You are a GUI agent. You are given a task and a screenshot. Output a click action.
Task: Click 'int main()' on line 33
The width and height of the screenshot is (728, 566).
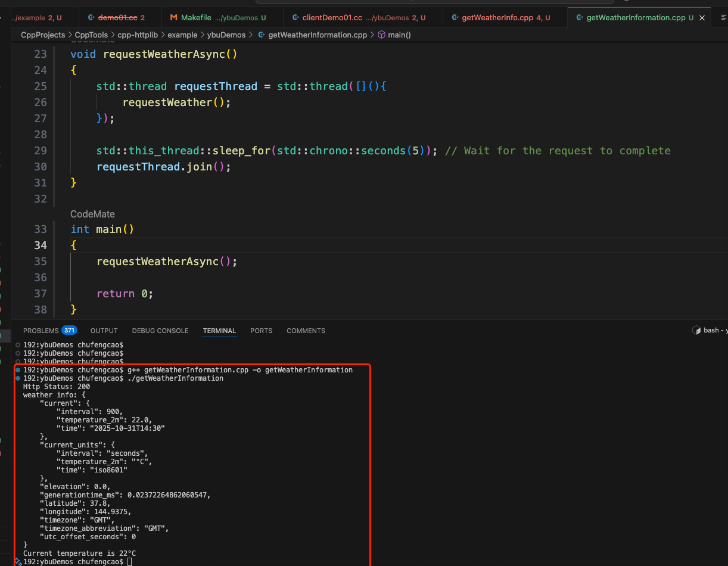(x=102, y=229)
